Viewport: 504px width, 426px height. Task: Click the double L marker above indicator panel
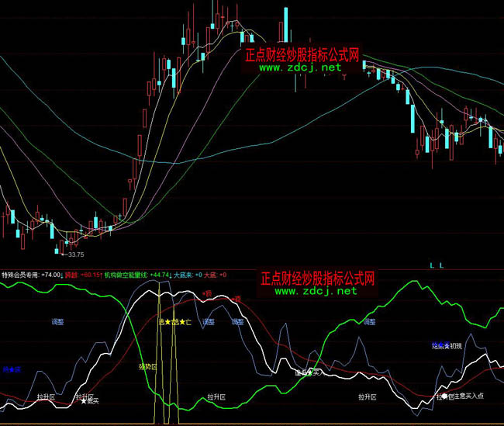437,265
